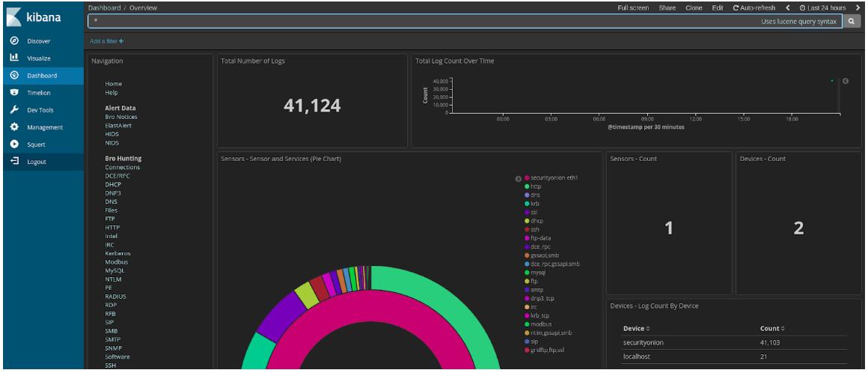Screen dimensions: 868x373
Task: Open the Discover compass icon in sidebar
Action: point(15,41)
